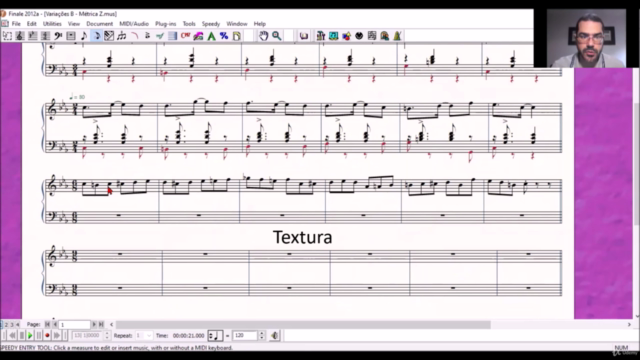Viewport: 640px width, 360px height.
Task: Click the metronome icon in the toolbar
Action: click(397, 36)
